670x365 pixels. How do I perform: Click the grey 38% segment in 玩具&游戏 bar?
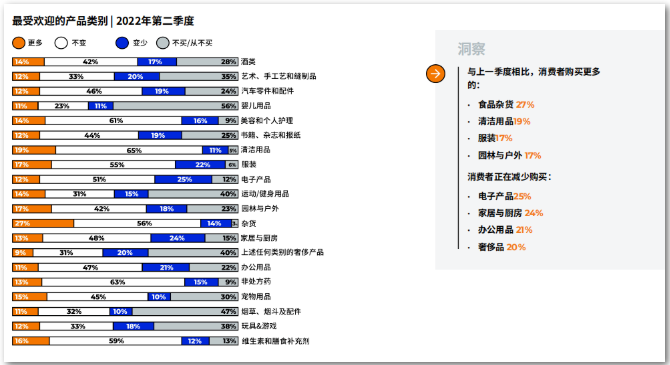[196, 326]
